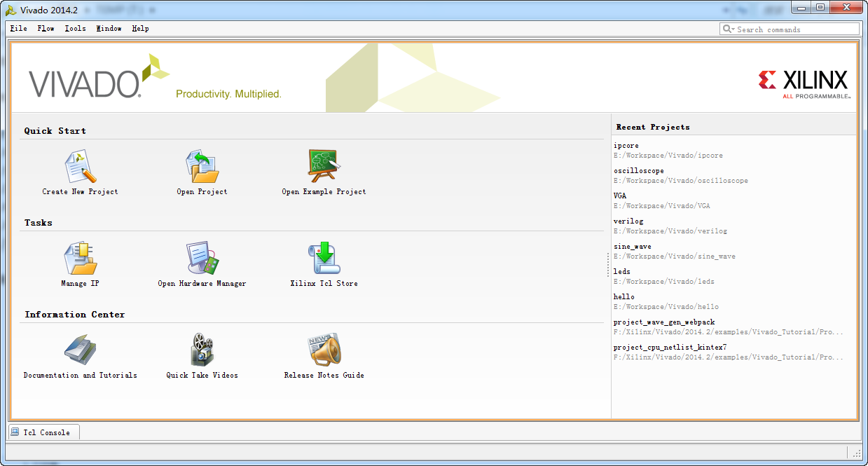Open Release Notes Guide megaphone icon

(324, 350)
